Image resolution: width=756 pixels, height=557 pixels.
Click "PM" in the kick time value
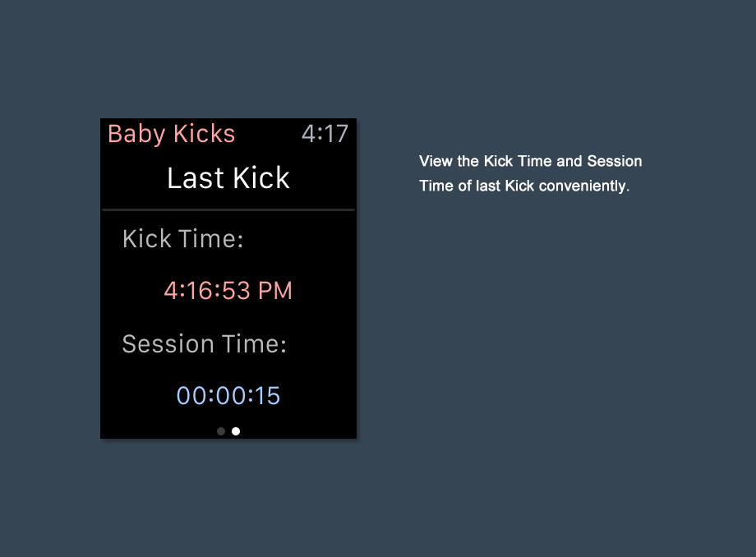(275, 291)
